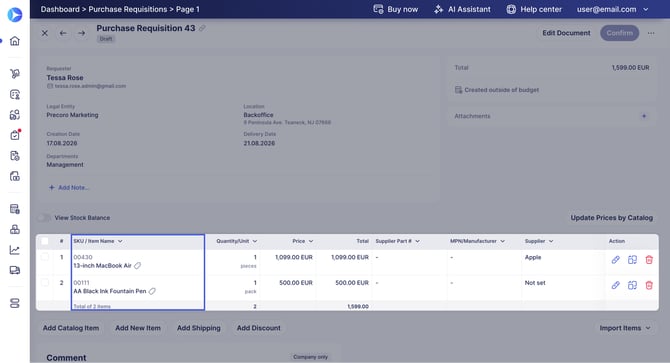This screenshot has width=670, height=363.
Task: Close the Purchase Requisition document
Action: point(44,33)
